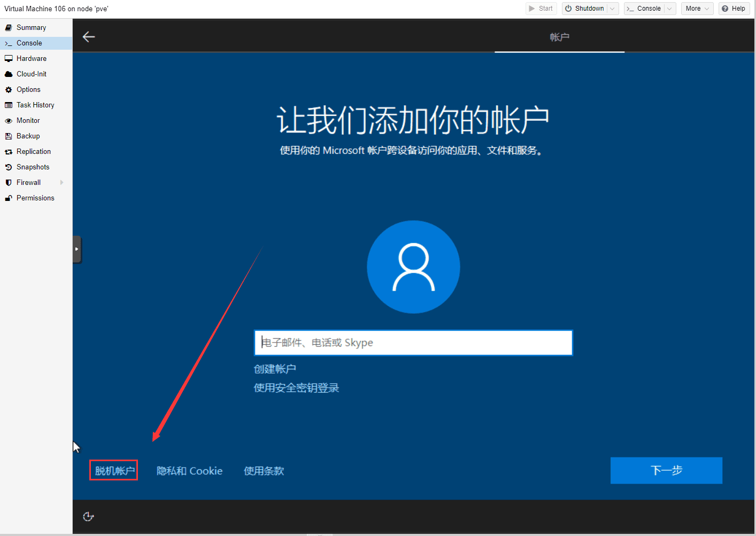
Task: Open the Console dropdown arrow
Action: [x=670, y=9]
